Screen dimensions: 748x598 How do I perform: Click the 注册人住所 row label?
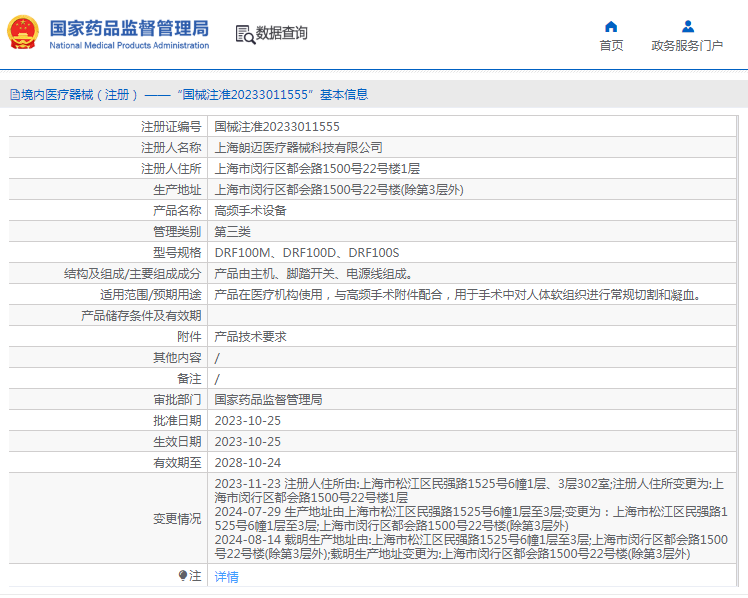(x=171, y=168)
